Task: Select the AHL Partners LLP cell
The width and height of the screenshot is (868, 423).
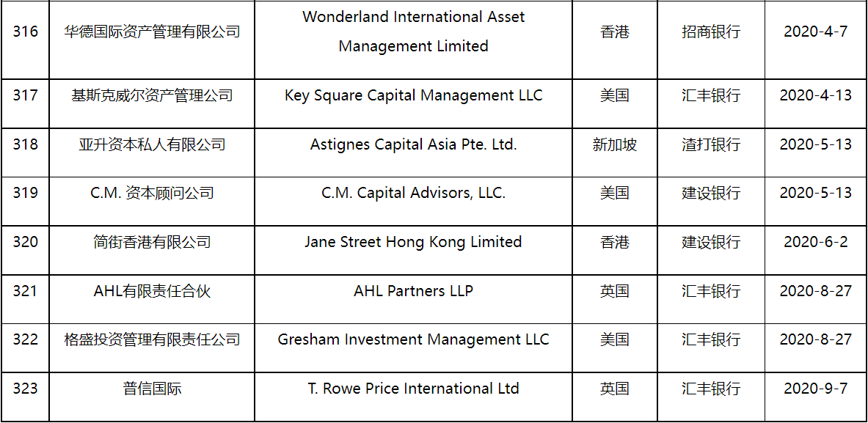Action: (x=414, y=298)
